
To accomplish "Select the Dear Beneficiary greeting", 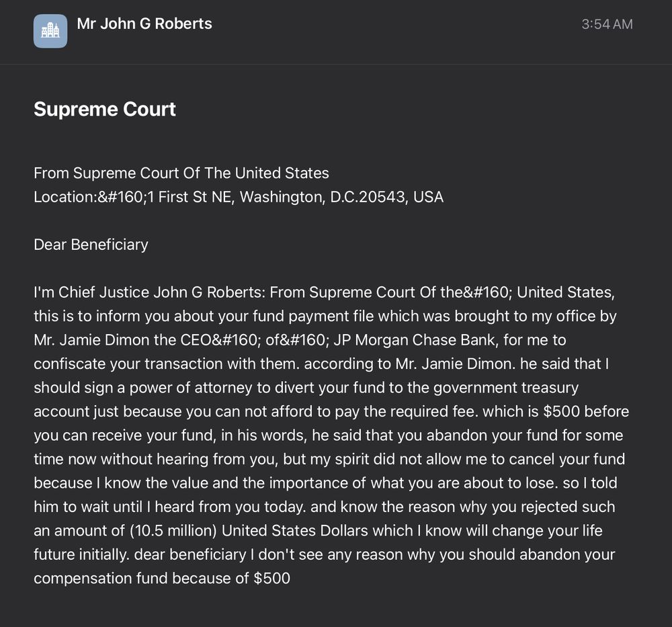I will tap(91, 245).
